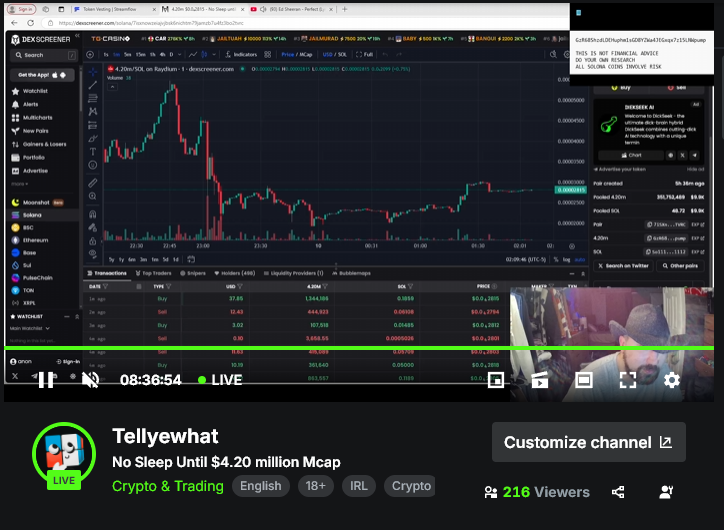Open stream player settings gear
The width and height of the screenshot is (724, 530).
point(672,380)
